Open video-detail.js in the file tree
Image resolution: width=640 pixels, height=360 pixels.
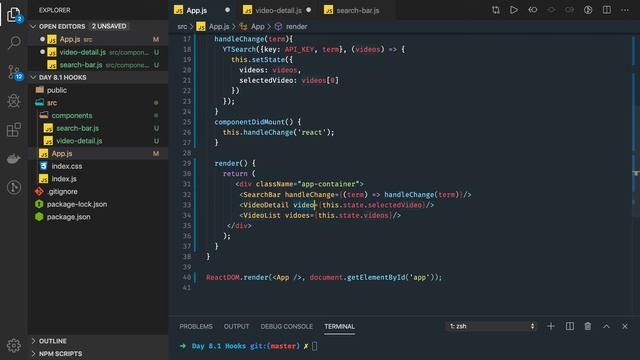(98, 140)
